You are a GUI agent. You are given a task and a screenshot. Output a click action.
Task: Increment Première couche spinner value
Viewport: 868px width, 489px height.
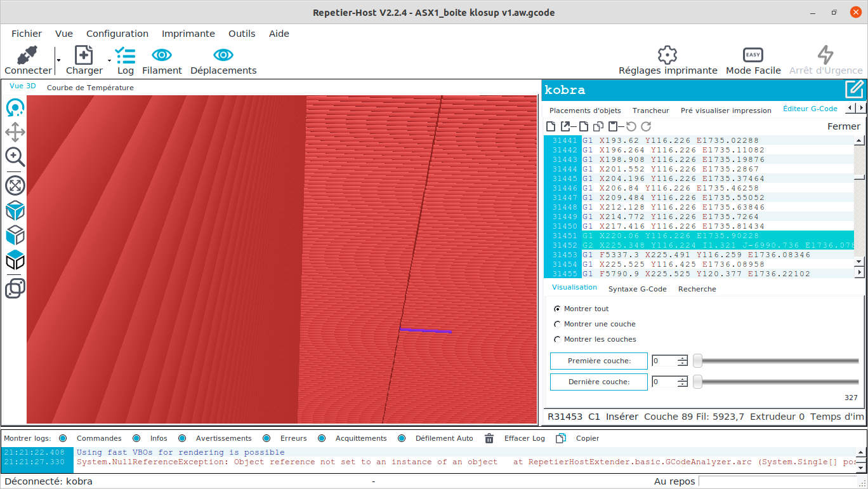pyautogui.click(x=683, y=358)
